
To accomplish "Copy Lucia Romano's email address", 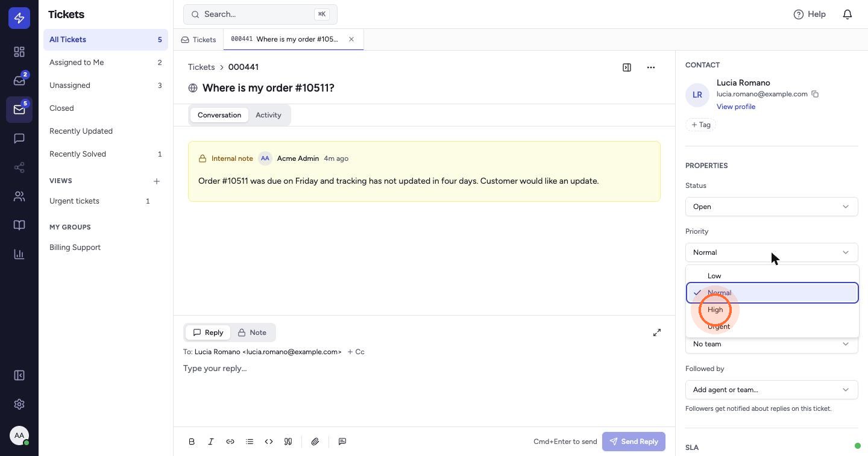I will coord(815,94).
